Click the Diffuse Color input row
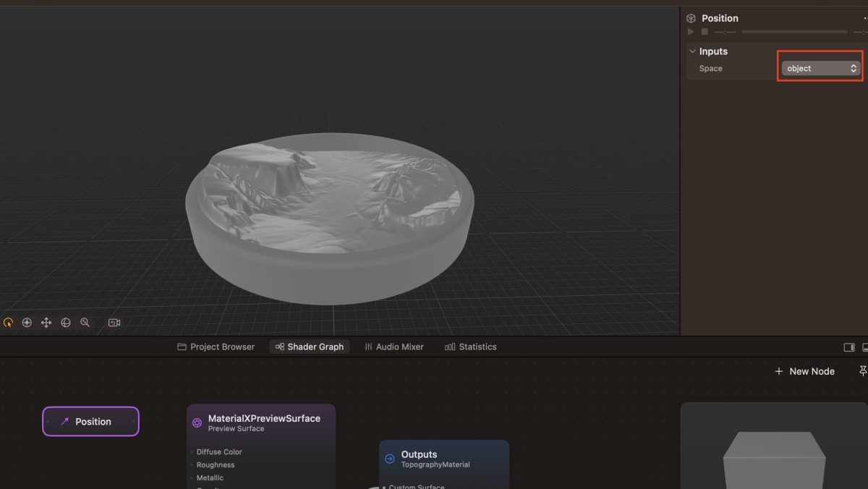This screenshot has height=489, width=868. pos(219,452)
